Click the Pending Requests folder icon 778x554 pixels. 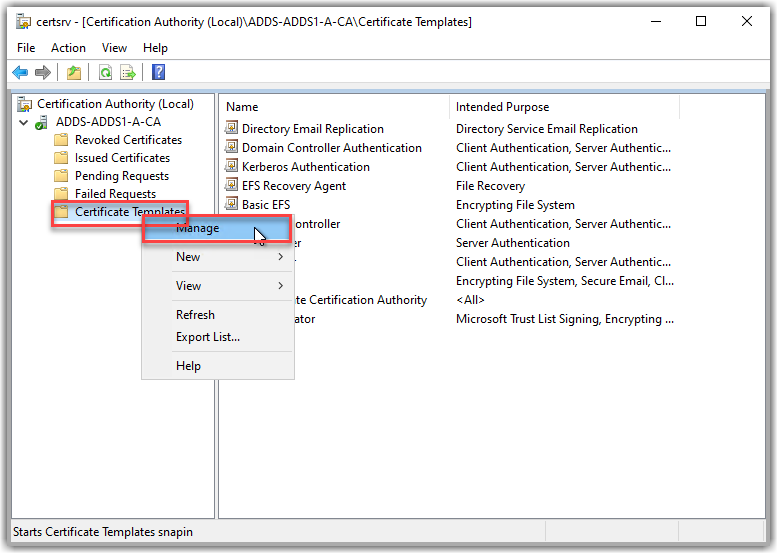[61, 176]
